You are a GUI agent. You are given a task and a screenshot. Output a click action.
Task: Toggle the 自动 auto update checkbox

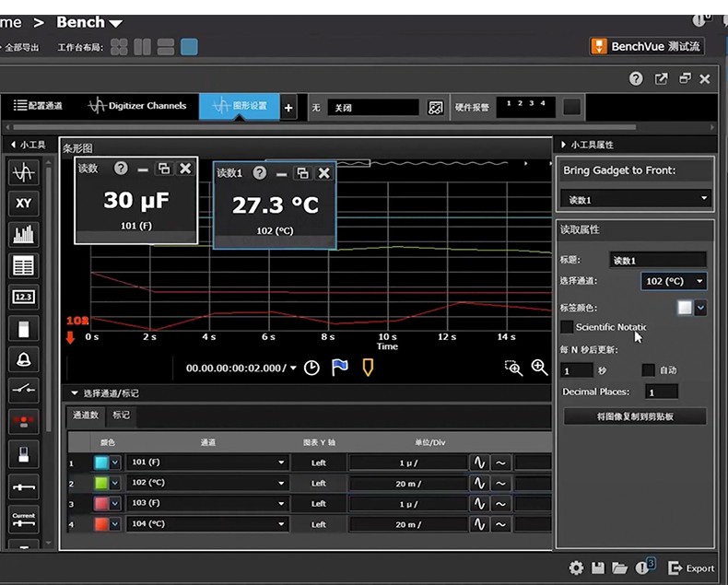pos(648,370)
